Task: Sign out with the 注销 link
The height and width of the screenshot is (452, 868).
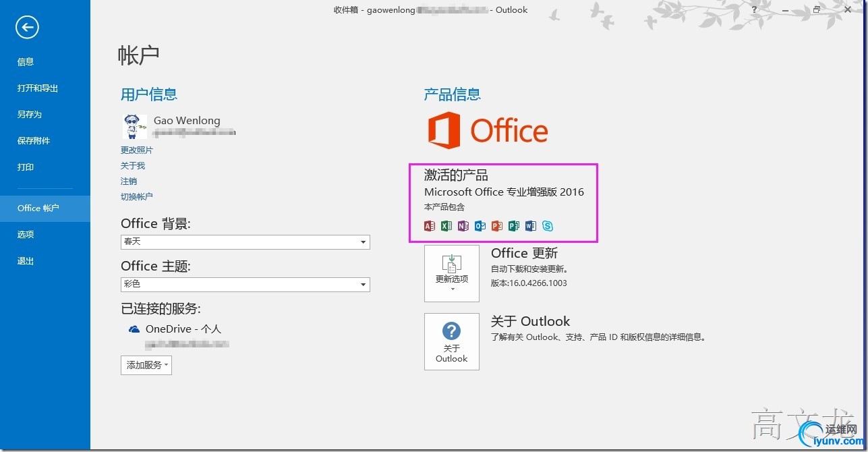Action: pos(129,181)
